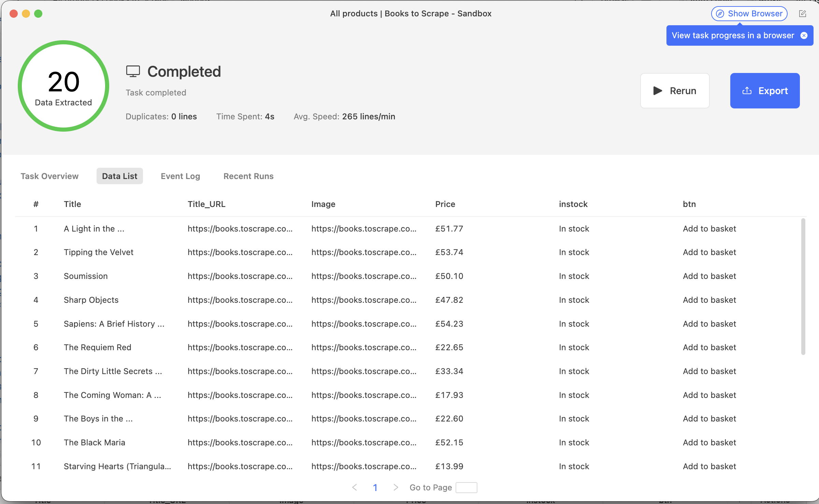This screenshot has height=504, width=819.
Task: Click the Image URL for Soumission row
Action: pyautogui.click(x=364, y=276)
